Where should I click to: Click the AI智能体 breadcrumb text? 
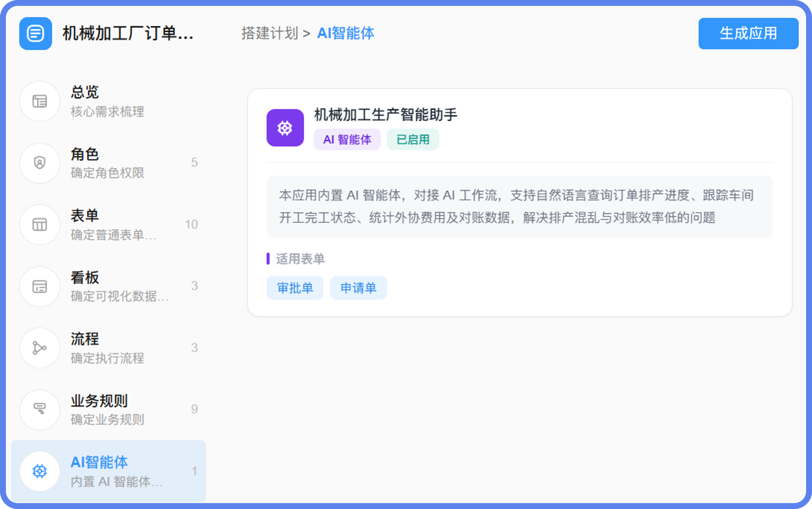click(346, 33)
